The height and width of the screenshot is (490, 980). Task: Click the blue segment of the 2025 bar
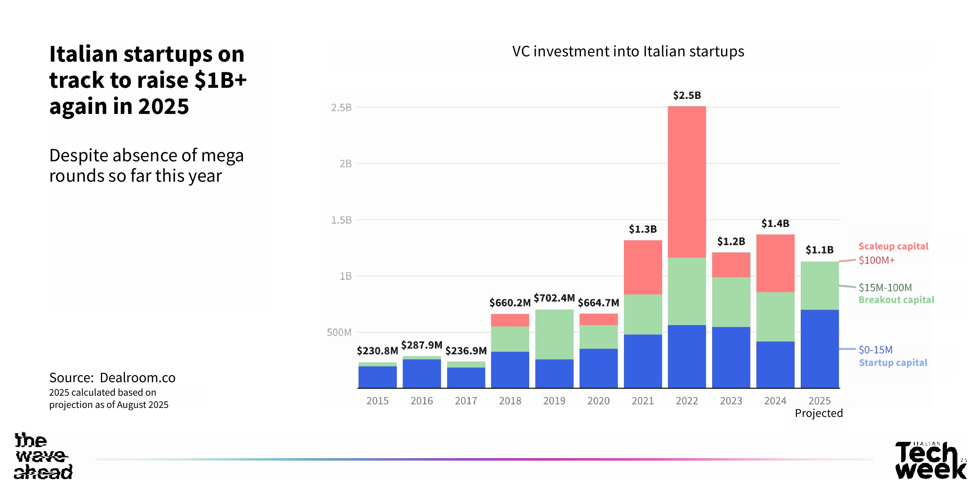tap(820, 349)
